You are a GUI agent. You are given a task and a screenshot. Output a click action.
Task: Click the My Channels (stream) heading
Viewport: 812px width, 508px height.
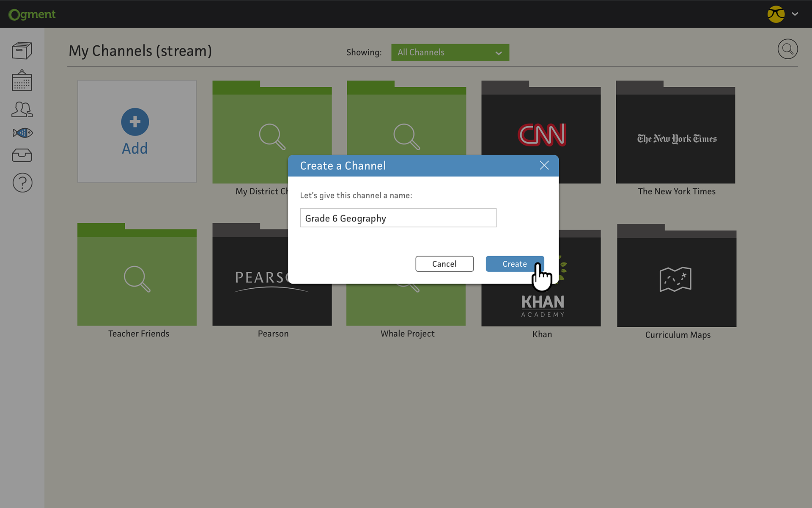click(140, 51)
